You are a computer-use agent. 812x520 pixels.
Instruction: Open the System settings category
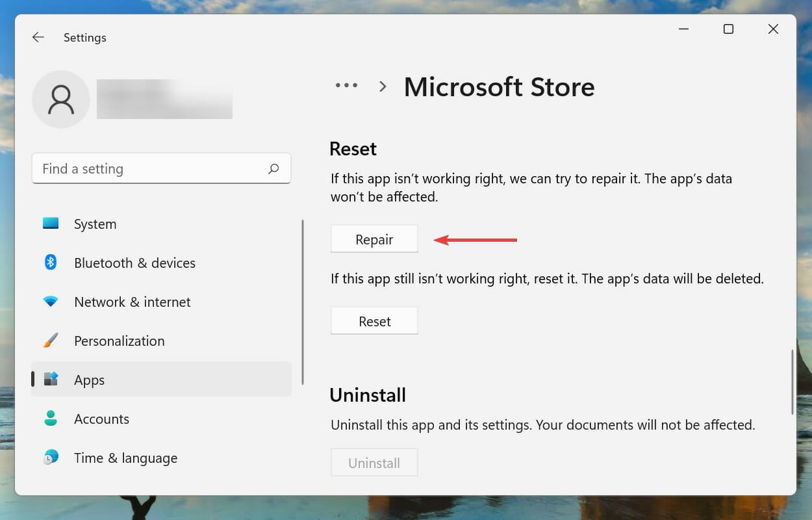161,224
